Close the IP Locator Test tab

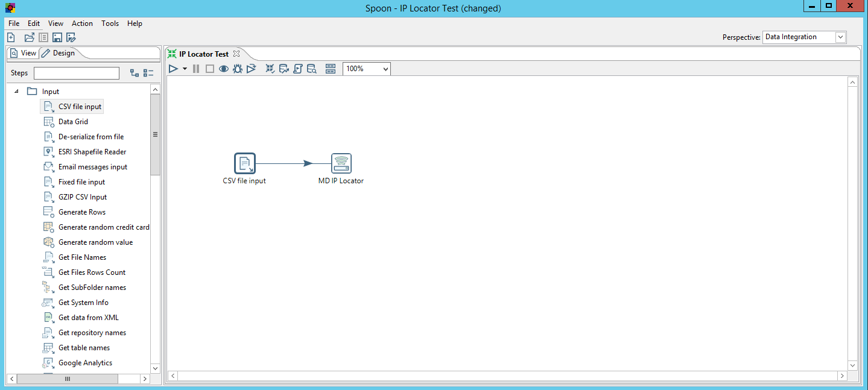tap(236, 54)
